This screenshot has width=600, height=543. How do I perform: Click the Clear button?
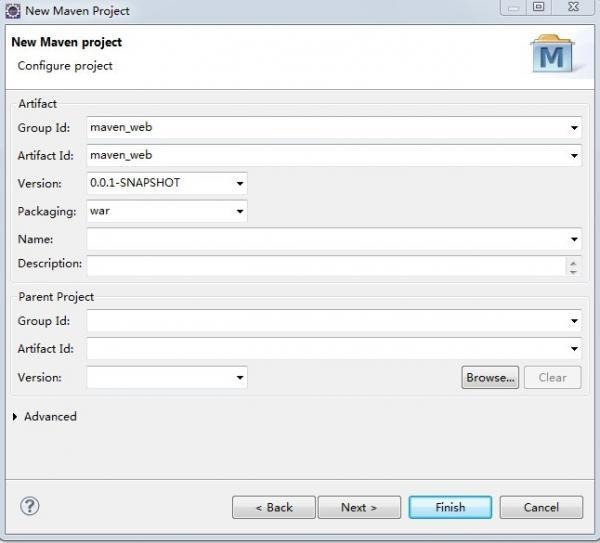[552, 378]
